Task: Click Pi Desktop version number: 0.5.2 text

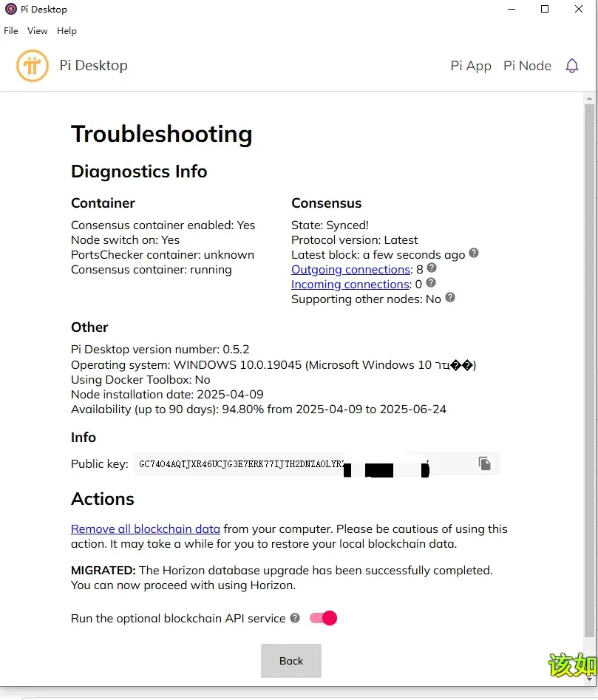Action: click(x=160, y=349)
